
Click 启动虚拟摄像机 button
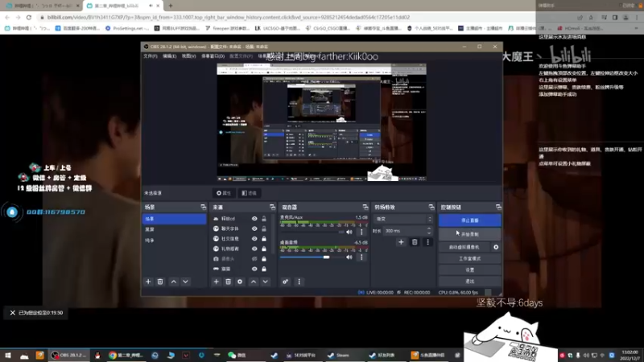pos(464,247)
